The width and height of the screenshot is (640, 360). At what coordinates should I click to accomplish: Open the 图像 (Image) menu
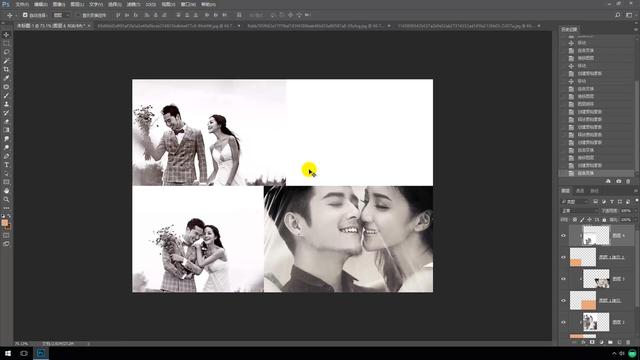pos(58,4)
